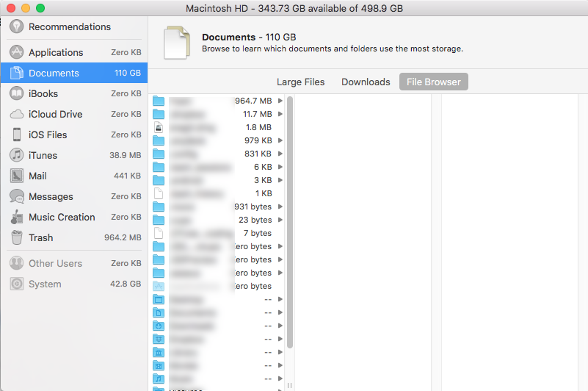Switch to the Downloads tab
This screenshot has width=588, height=391.
[x=366, y=82]
